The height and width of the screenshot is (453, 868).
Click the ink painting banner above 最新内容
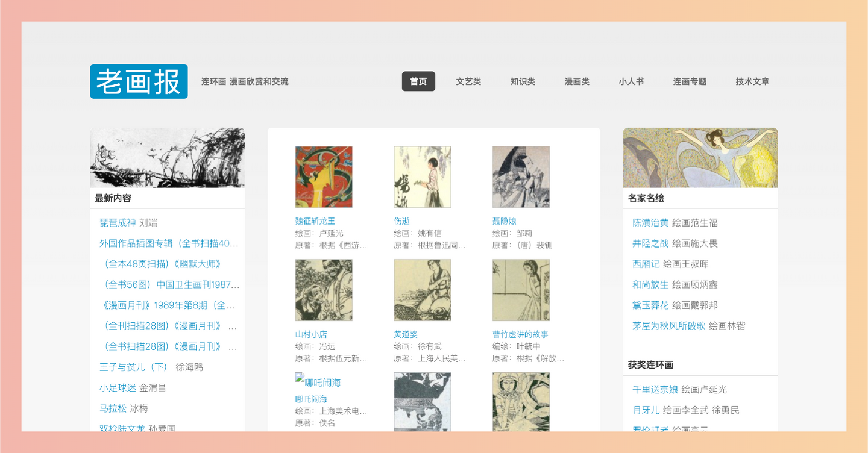coord(168,157)
